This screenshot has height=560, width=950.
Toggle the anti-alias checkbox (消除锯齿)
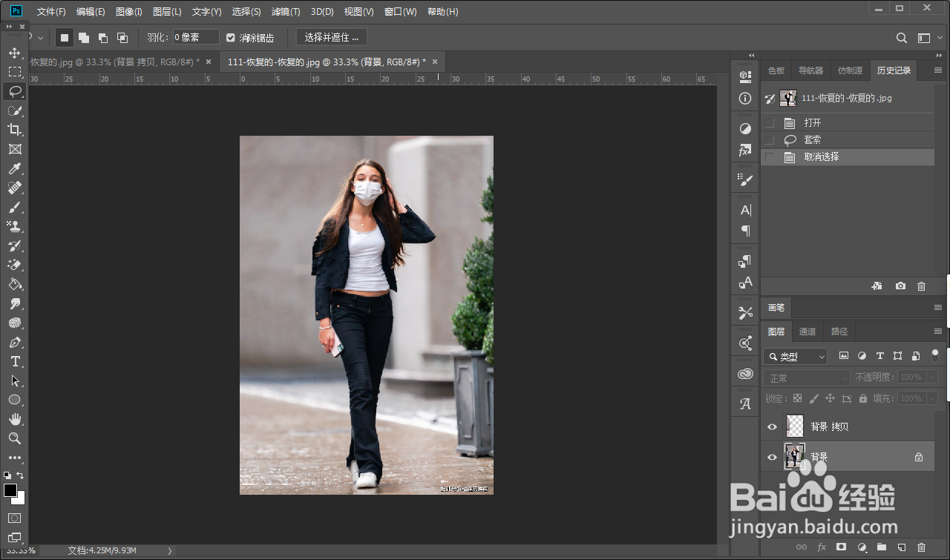pos(230,38)
